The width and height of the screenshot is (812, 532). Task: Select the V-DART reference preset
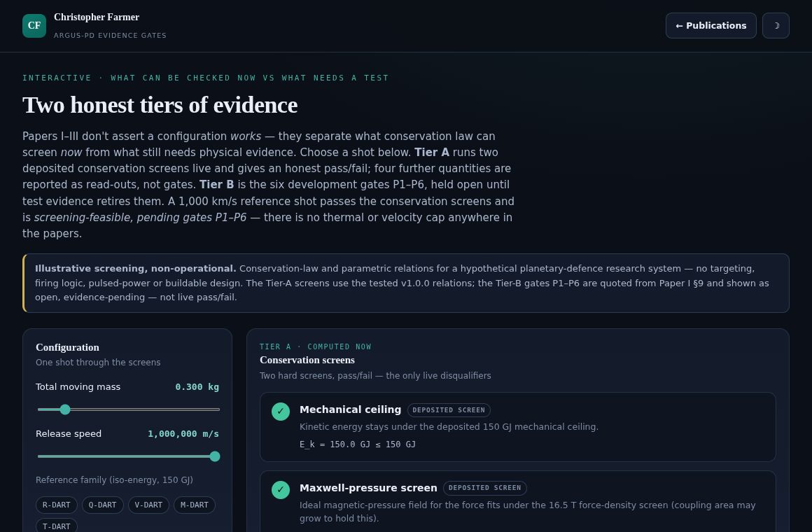(x=148, y=505)
